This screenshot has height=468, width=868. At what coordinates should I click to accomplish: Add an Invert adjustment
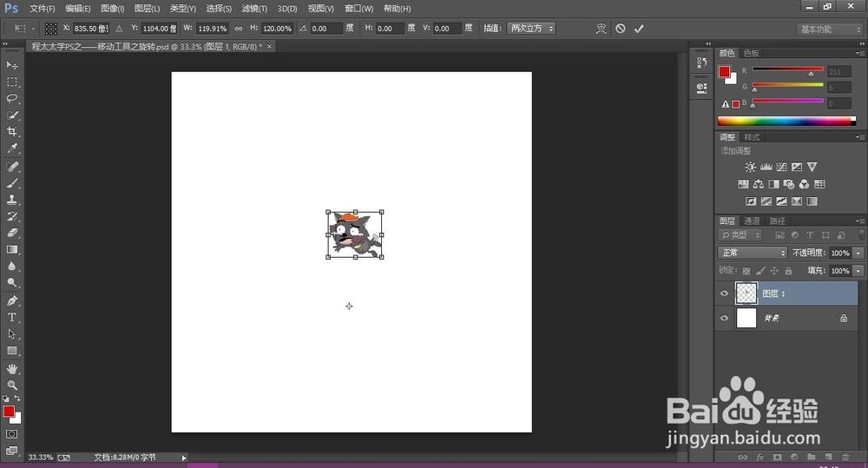click(x=751, y=201)
